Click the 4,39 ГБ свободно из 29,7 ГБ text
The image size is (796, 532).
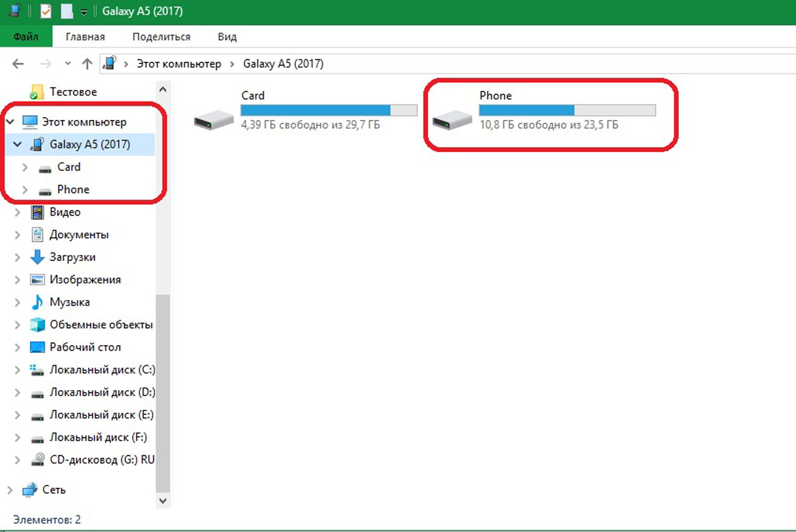click(310, 125)
